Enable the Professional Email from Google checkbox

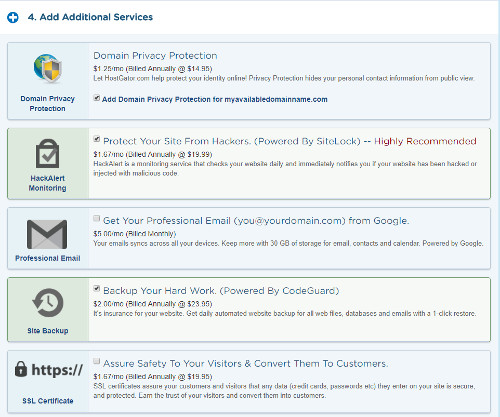[97, 219]
